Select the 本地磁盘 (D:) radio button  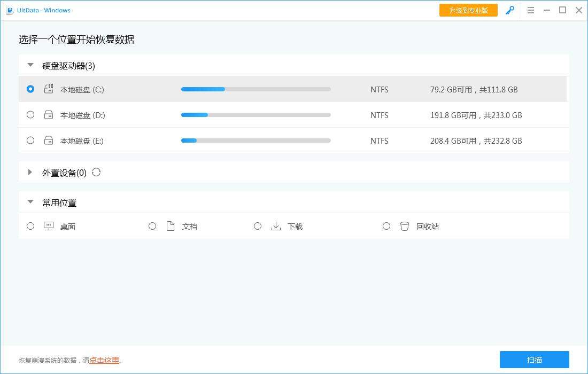[x=30, y=114]
